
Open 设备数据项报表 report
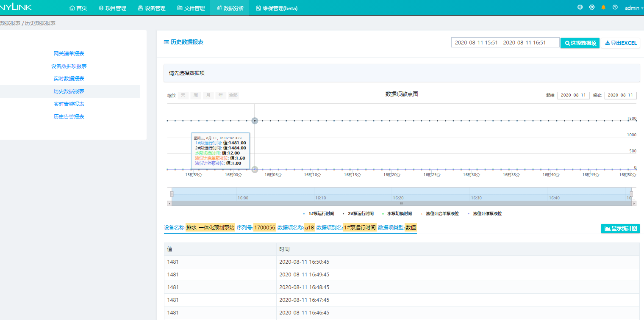69,66
